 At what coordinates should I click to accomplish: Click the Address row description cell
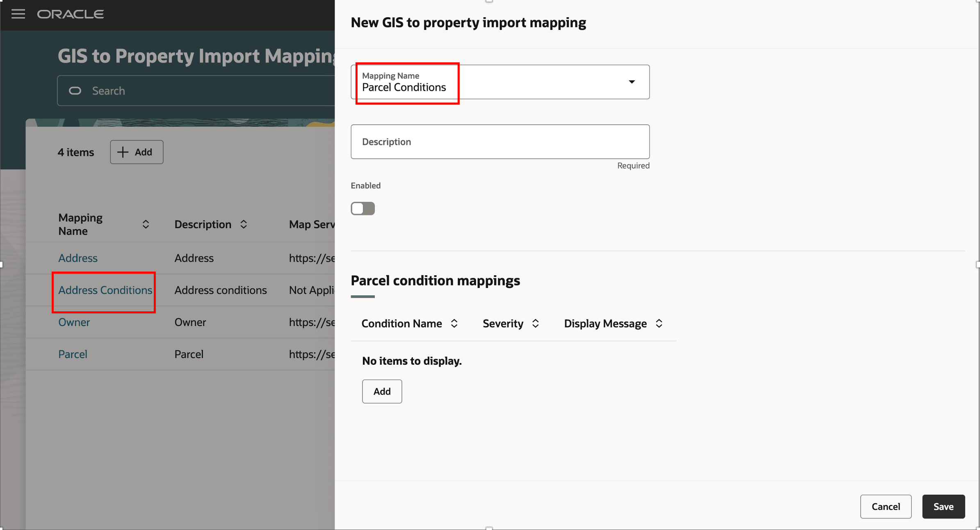pos(194,258)
